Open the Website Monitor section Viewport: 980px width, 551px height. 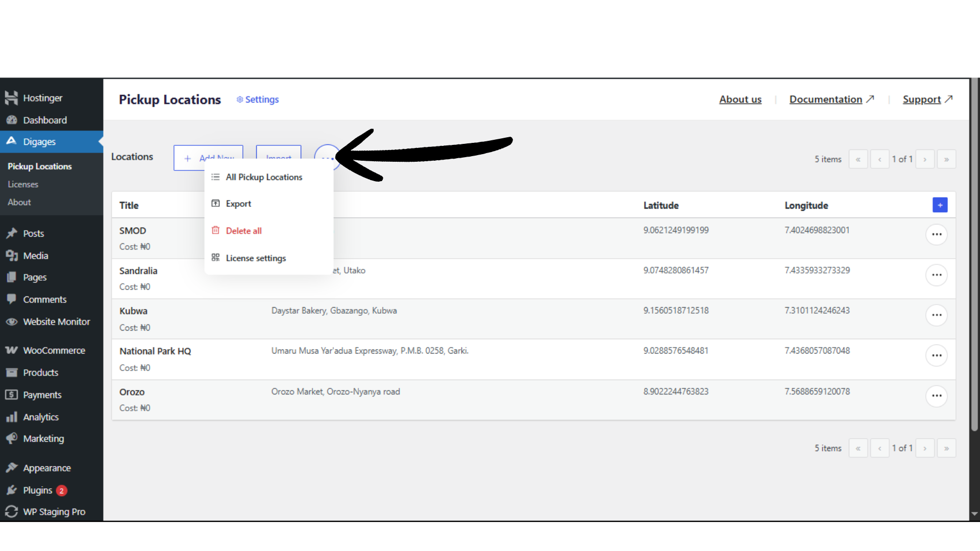(x=56, y=321)
